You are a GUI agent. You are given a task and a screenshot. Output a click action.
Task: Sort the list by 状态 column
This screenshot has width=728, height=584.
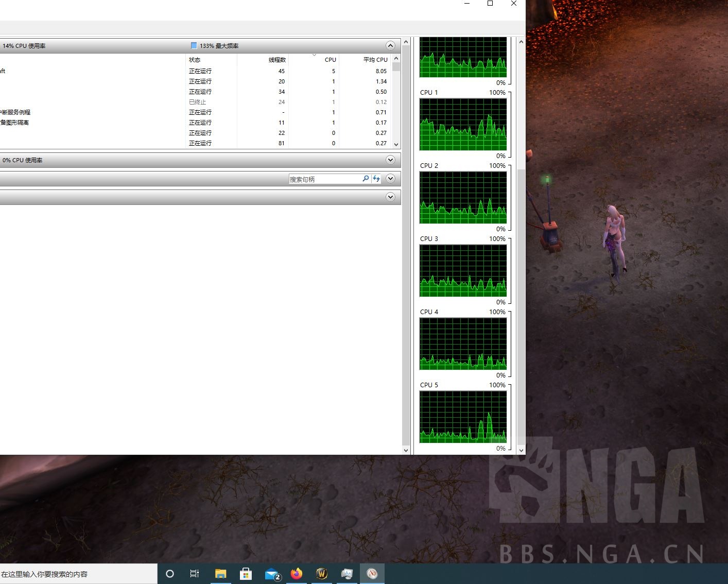pyautogui.click(x=195, y=60)
